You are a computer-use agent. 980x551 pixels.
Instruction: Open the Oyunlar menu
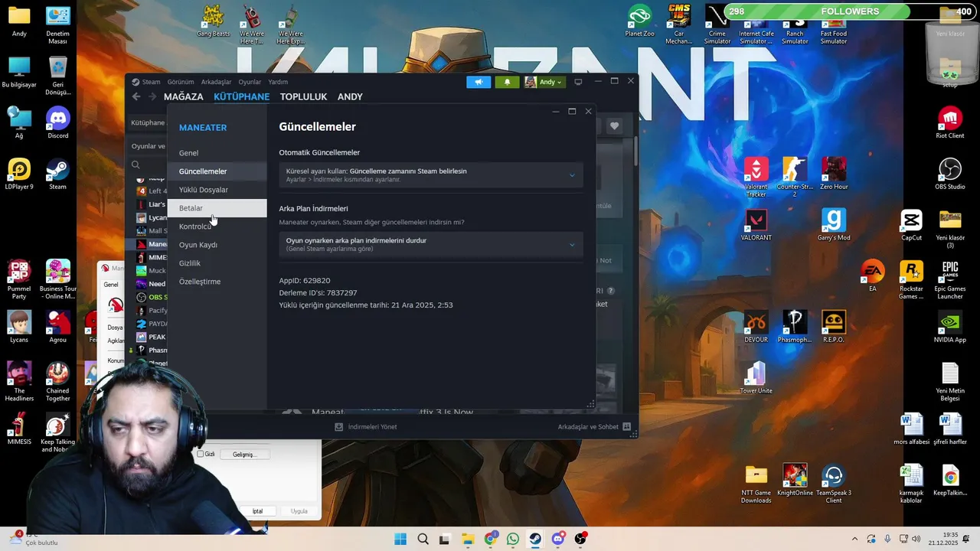pos(250,82)
